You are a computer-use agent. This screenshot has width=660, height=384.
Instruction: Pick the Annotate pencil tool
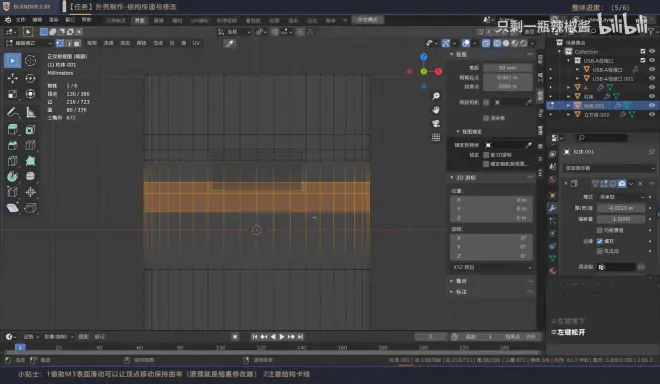point(12,112)
